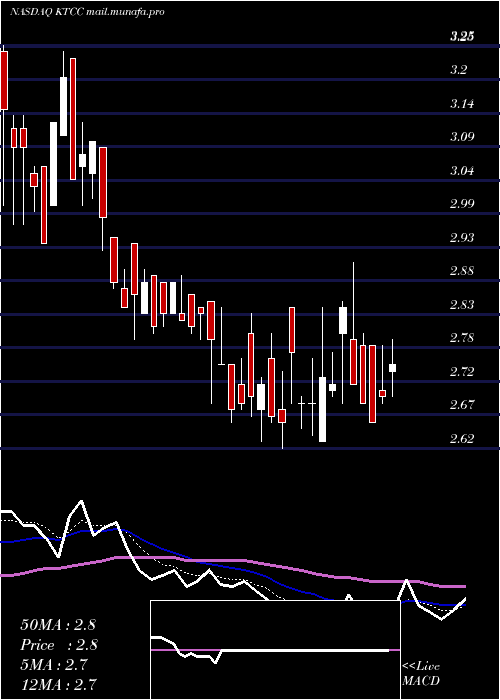500x700 pixels.
Task: Click the 5MA : 2.7 legend entry
Action: pos(55,665)
